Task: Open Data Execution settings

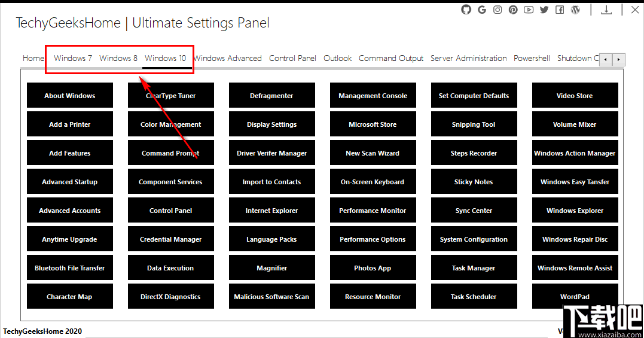Action: (x=171, y=268)
